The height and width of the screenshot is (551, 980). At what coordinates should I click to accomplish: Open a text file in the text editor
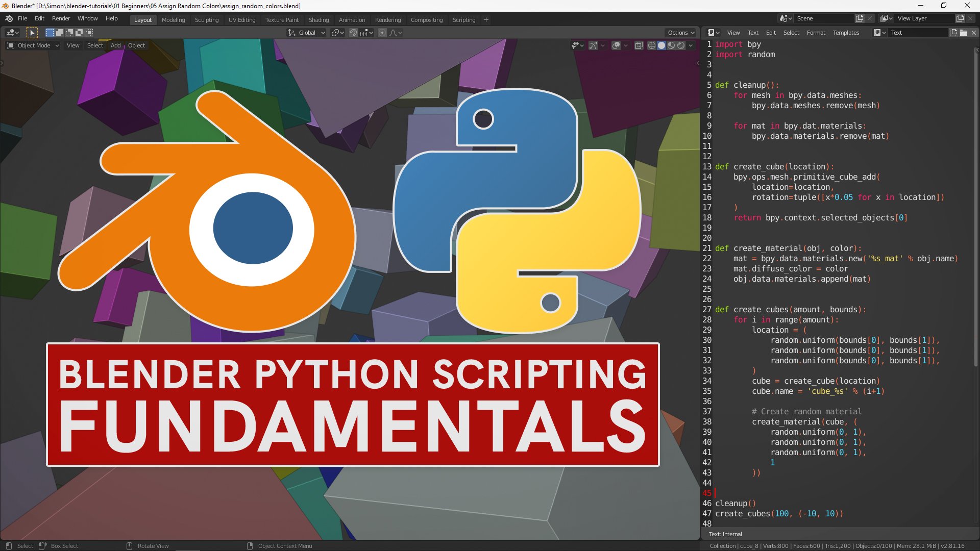pyautogui.click(x=965, y=32)
